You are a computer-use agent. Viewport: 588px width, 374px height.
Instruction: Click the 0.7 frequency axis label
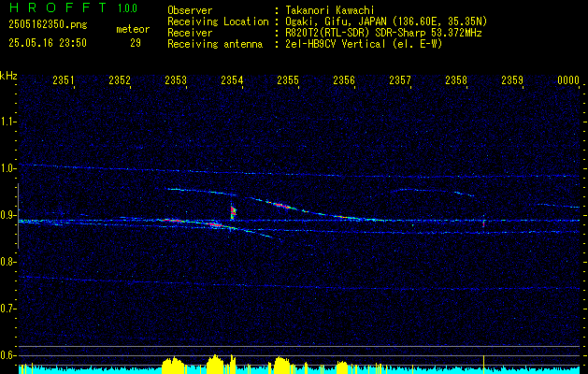[7, 309]
